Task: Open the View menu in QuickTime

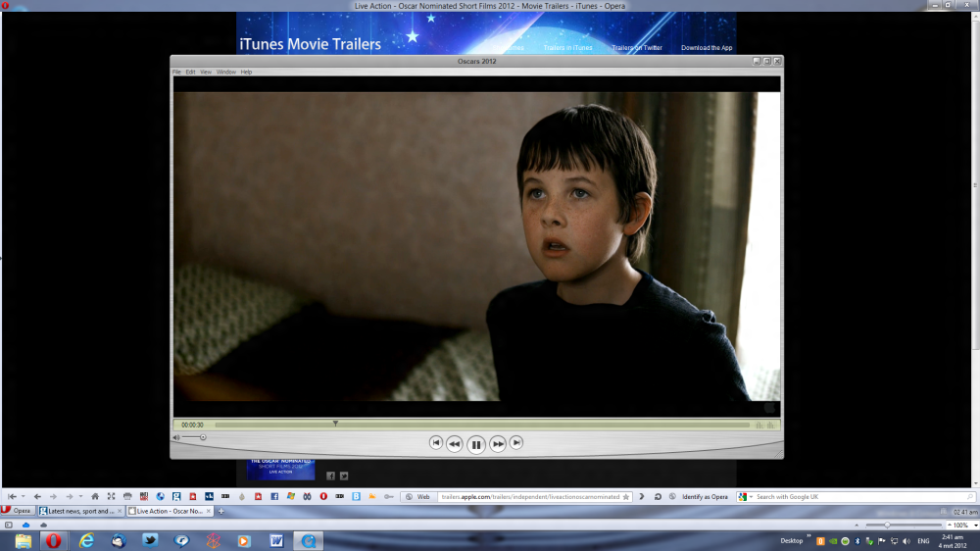Action: point(206,72)
